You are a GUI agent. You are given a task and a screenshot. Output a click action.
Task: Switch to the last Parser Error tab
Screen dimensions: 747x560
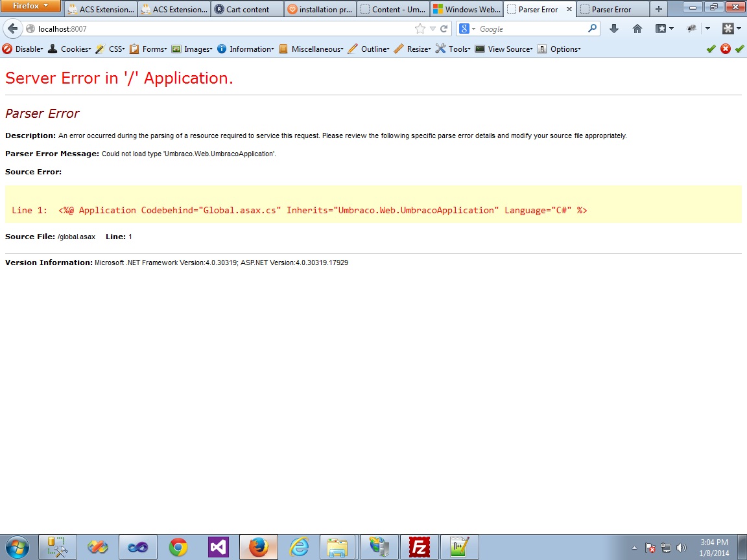pos(612,9)
